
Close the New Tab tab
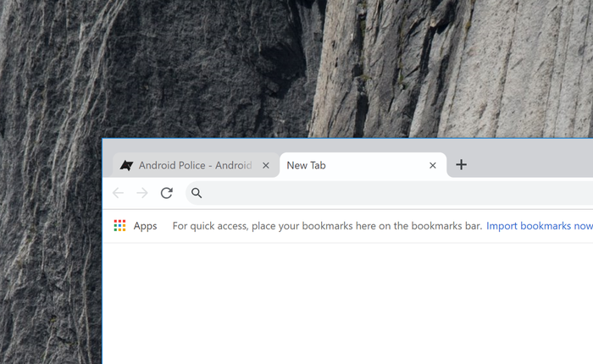pos(433,166)
